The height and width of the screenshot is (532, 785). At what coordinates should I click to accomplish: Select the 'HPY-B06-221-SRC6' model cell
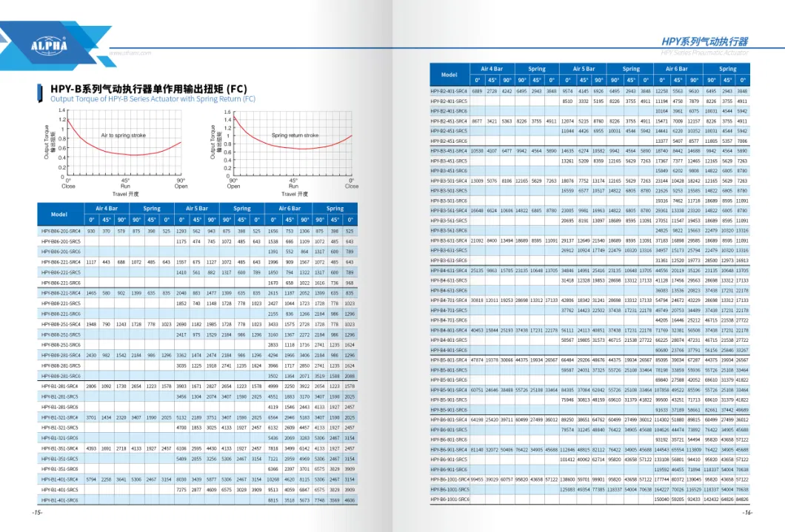[61, 283]
